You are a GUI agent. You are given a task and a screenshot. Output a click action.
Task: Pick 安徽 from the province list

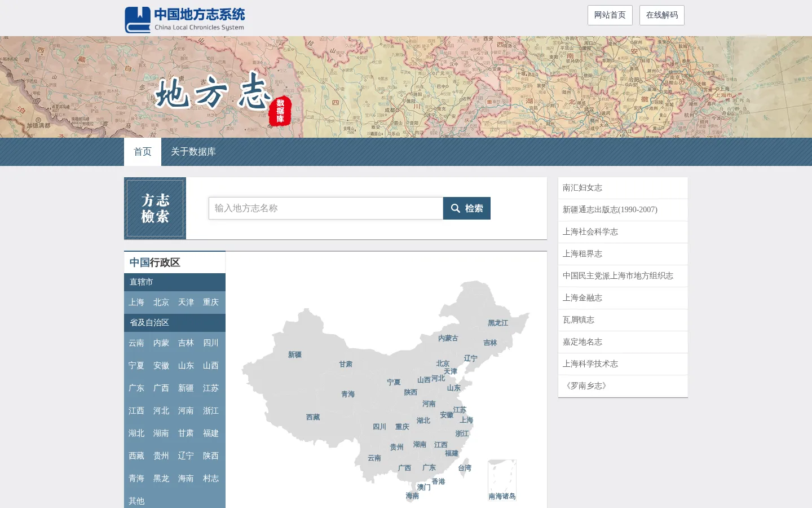tap(161, 366)
